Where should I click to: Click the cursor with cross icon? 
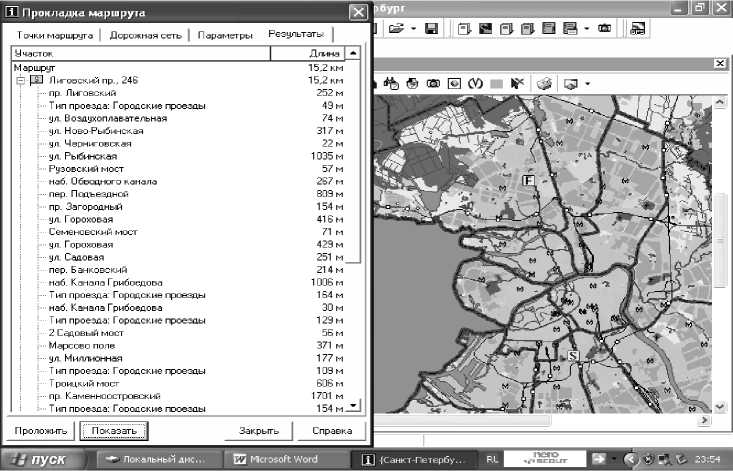[x=517, y=82]
